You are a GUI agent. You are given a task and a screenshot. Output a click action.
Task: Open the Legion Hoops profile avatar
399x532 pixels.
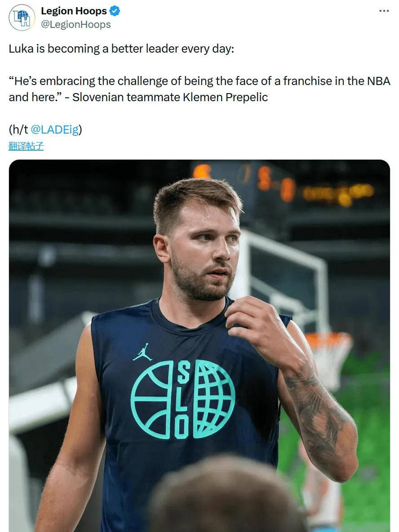(22, 18)
